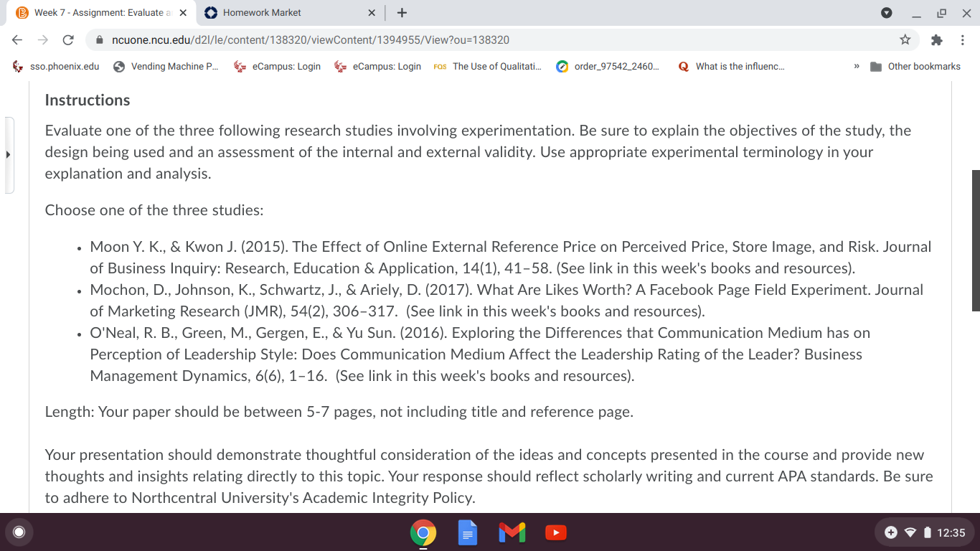Close the Homework Market tab
This screenshot has width=980, height=551.
[x=372, y=12]
